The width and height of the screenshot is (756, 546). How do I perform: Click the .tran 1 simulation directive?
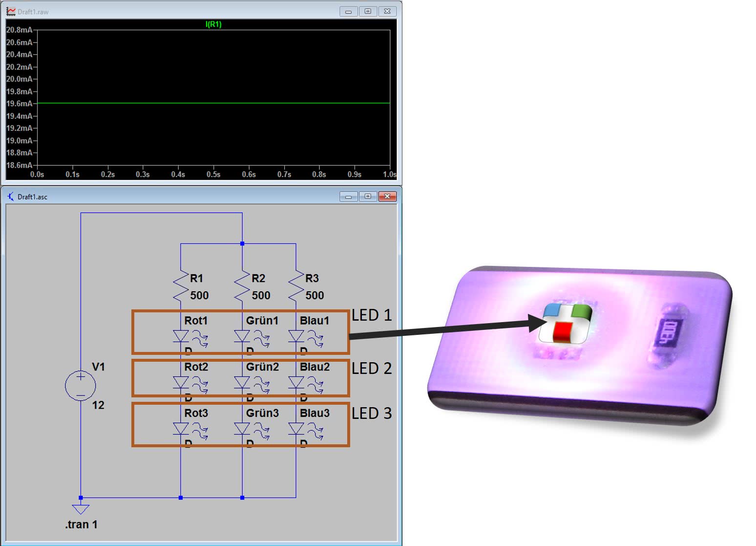81,524
